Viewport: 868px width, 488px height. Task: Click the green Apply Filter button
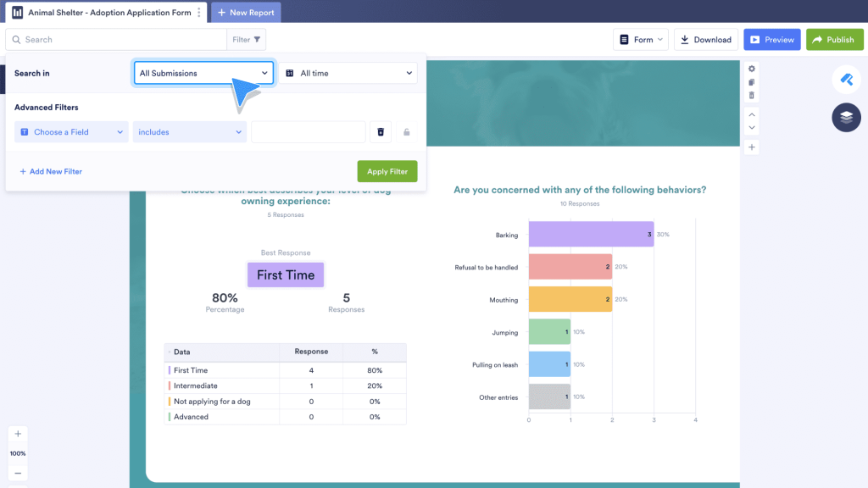(387, 171)
